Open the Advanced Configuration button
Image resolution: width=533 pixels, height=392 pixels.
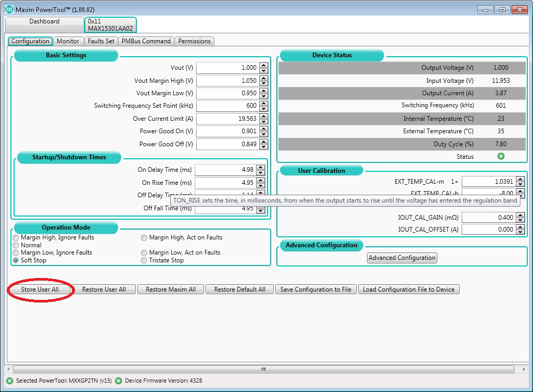402,258
